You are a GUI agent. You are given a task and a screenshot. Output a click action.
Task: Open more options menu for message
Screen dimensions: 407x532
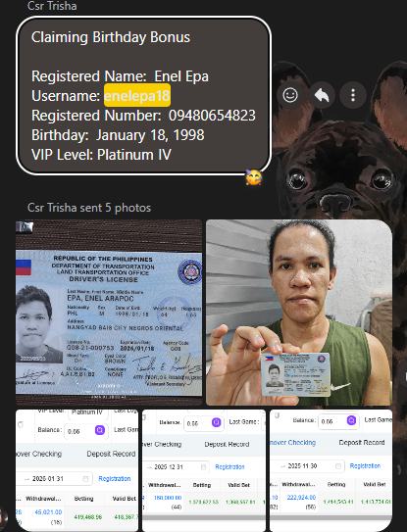point(353,95)
